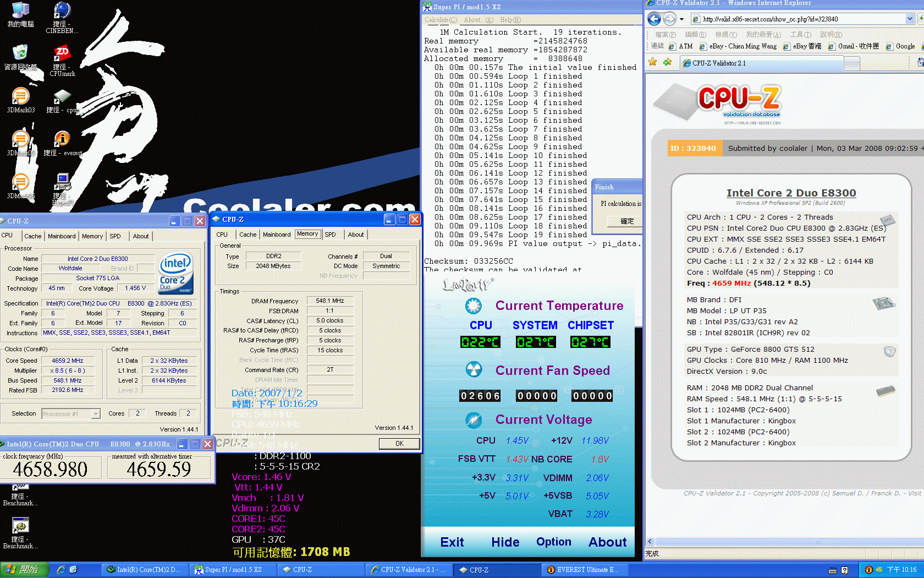Select CPU tab in right CPU-Z window
Viewport: 924px width, 578px height.
(222, 235)
